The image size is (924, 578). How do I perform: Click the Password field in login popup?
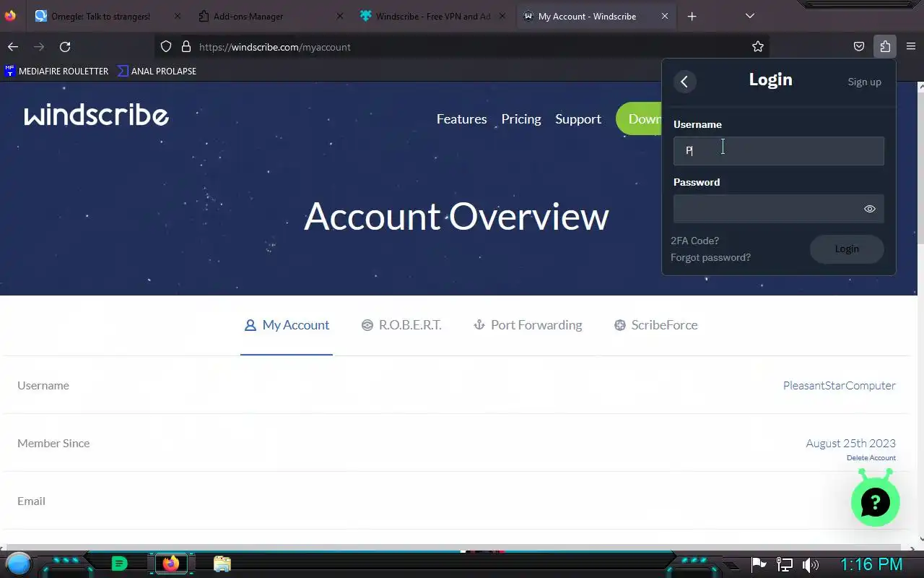coord(778,209)
